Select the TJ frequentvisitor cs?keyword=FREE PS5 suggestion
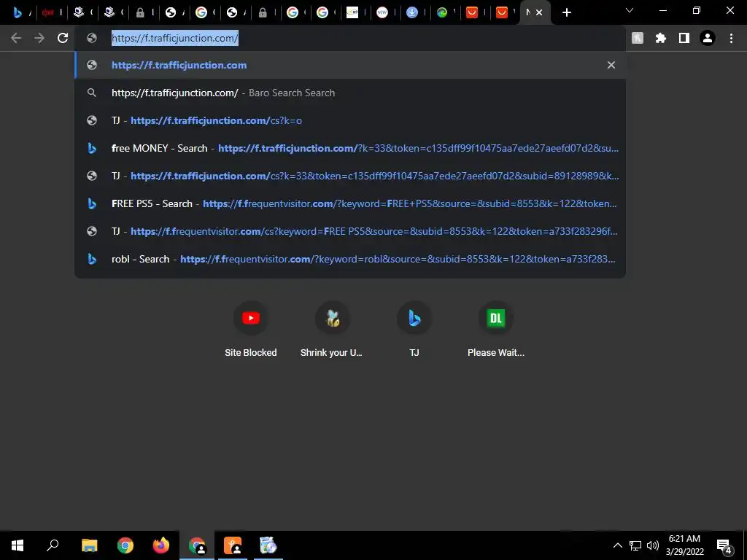 (x=350, y=231)
